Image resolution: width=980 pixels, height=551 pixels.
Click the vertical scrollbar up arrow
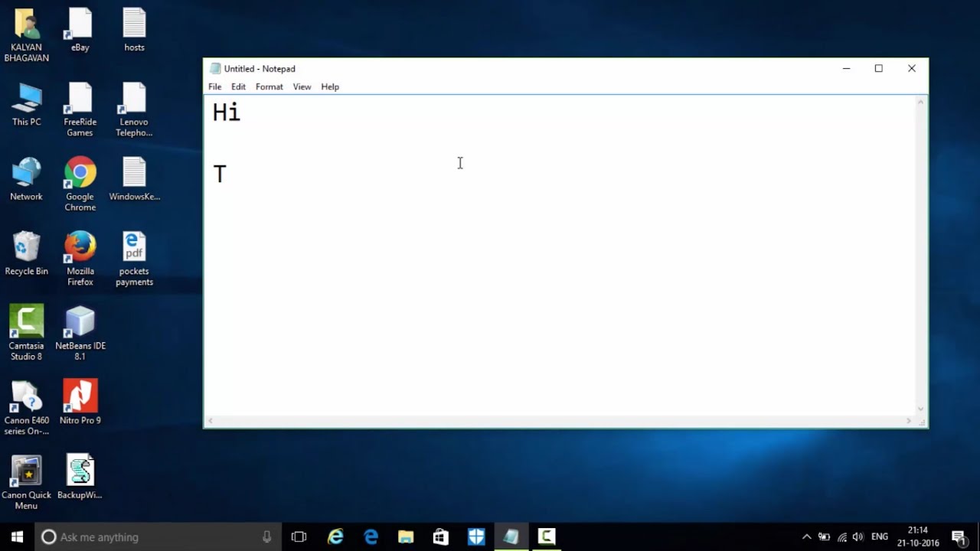tap(921, 102)
